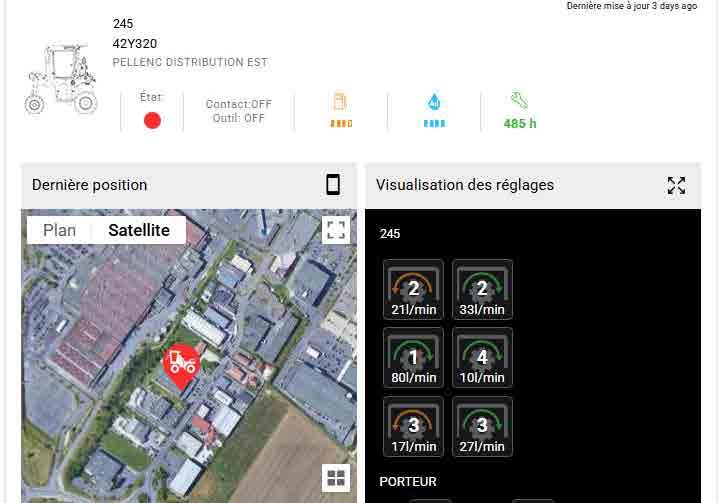Click the green wrench maintenance 485 h icon
Screen dimensions: 718x503
point(520,110)
